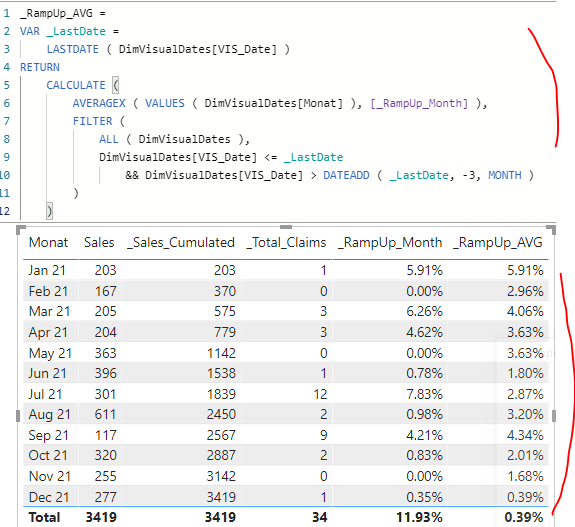Click the ALL function in line 8
The width and height of the screenshot is (575, 527).
pyautogui.click(x=109, y=139)
